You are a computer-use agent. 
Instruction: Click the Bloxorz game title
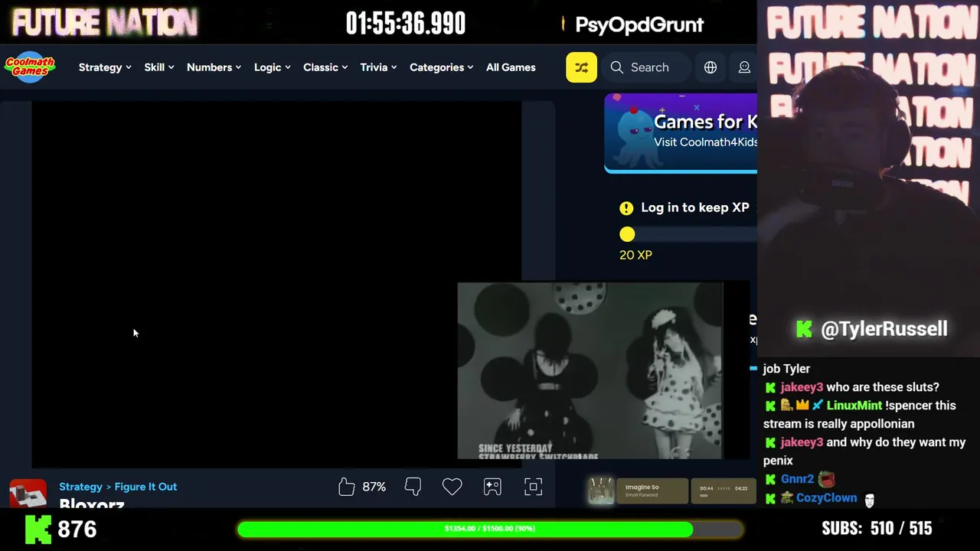pyautogui.click(x=92, y=503)
